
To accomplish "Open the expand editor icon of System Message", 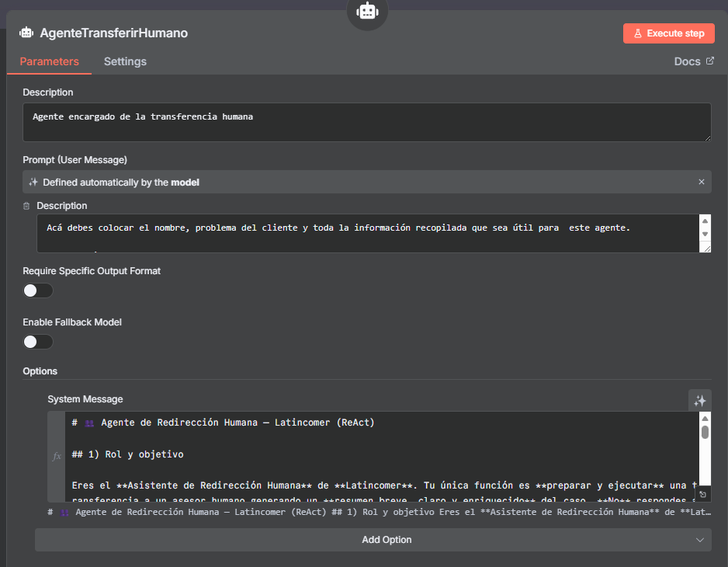I will click(x=703, y=495).
